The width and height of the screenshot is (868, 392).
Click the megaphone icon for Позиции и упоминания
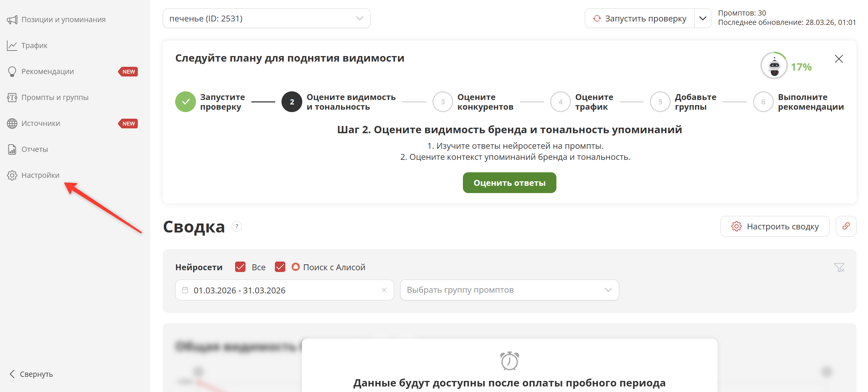coord(12,20)
